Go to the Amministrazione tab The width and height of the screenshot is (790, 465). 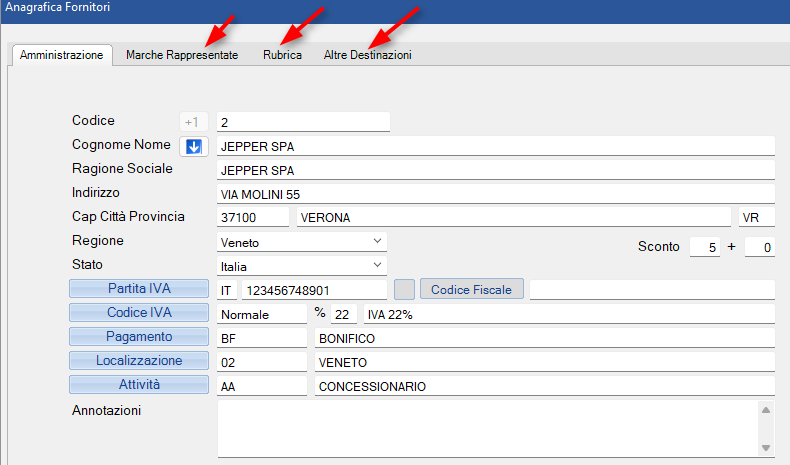(61, 55)
